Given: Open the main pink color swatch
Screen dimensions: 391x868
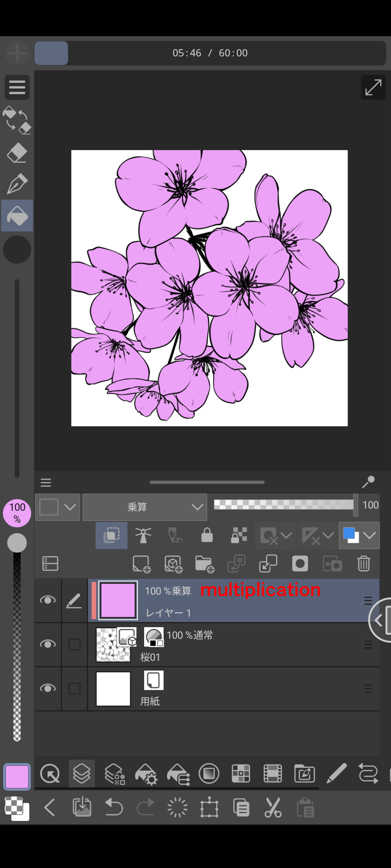Looking at the screenshot, I should coord(17,777).
